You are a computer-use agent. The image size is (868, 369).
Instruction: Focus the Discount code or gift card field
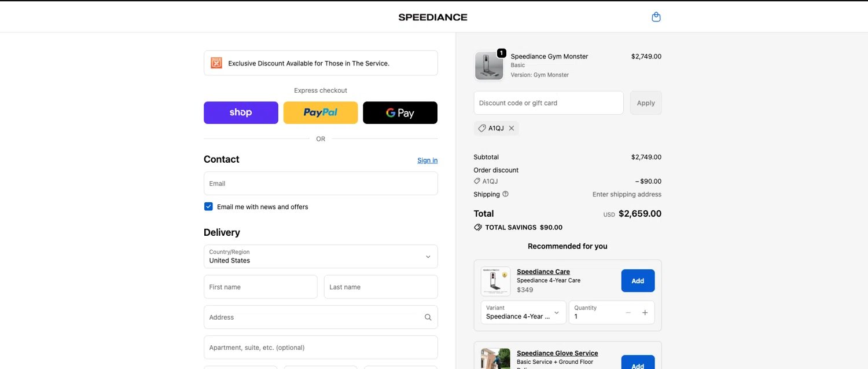549,103
